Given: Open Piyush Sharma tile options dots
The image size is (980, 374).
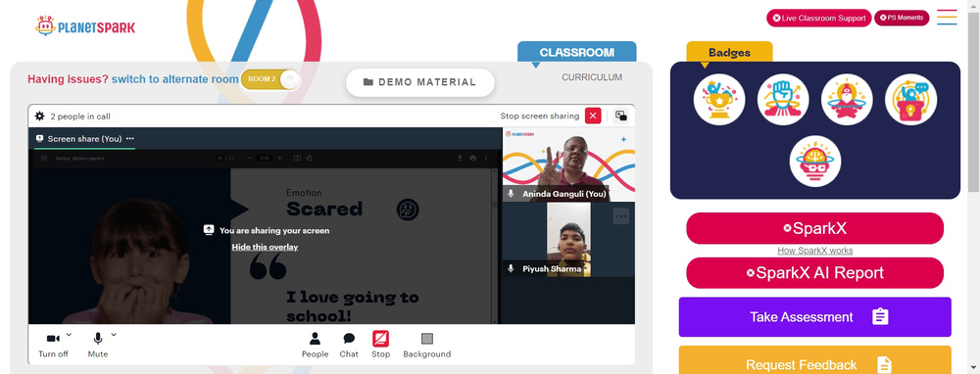Looking at the screenshot, I should [x=620, y=216].
